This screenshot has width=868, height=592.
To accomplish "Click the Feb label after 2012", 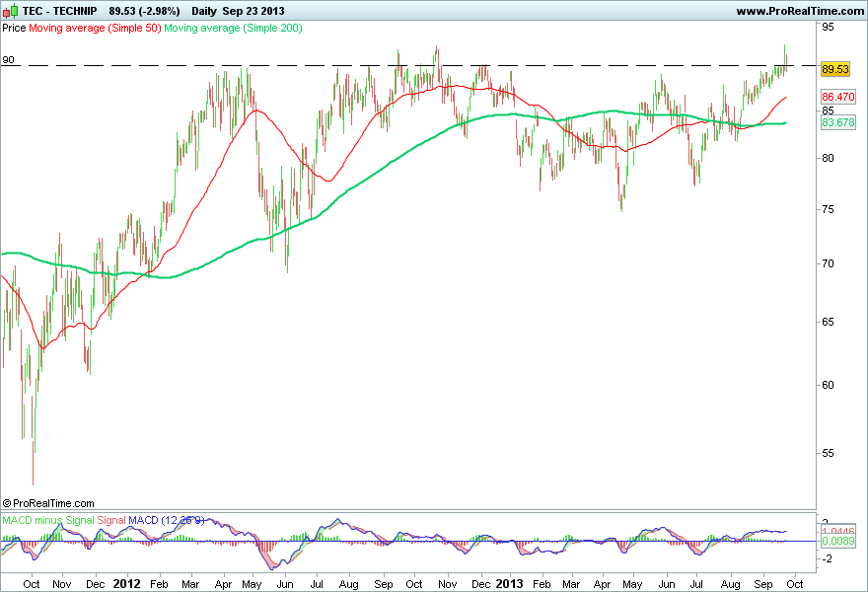I will 159,584.
